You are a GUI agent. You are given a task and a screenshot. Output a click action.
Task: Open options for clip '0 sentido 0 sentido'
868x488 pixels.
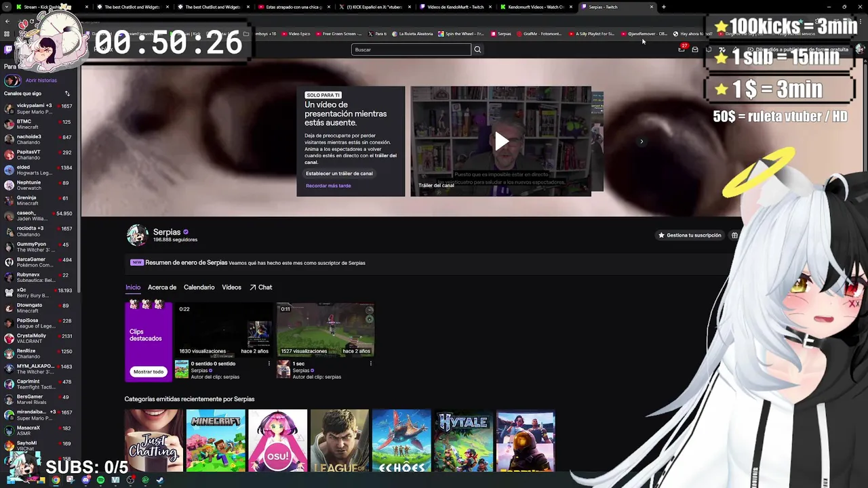pyautogui.click(x=269, y=364)
